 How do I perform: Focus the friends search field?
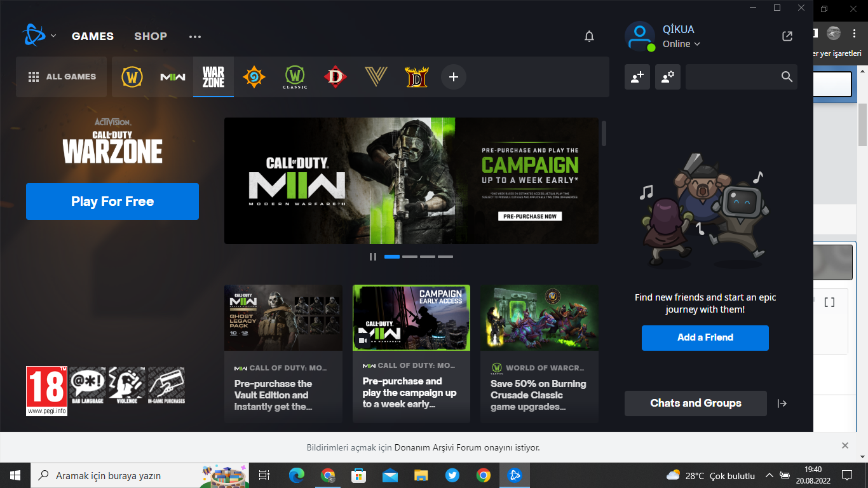click(741, 77)
